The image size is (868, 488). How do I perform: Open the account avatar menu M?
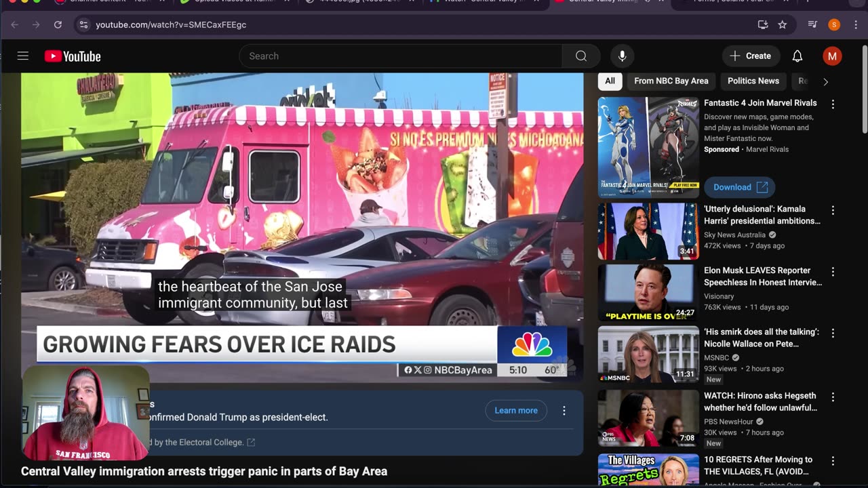(832, 56)
